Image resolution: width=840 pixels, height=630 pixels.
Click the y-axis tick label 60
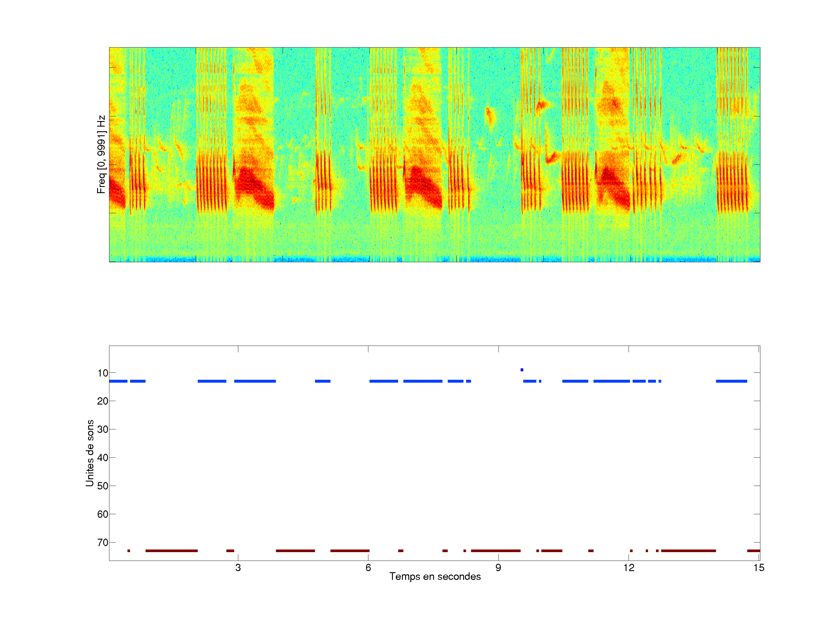point(103,514)
